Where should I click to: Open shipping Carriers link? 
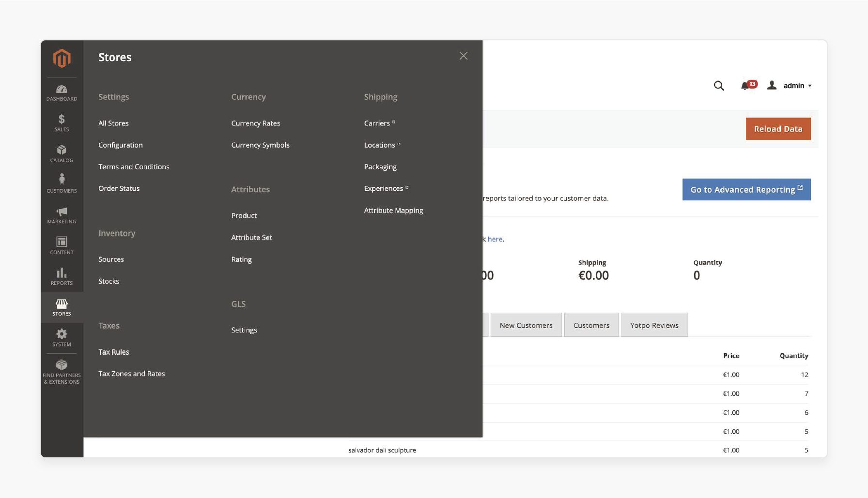(x=379, y=123)
